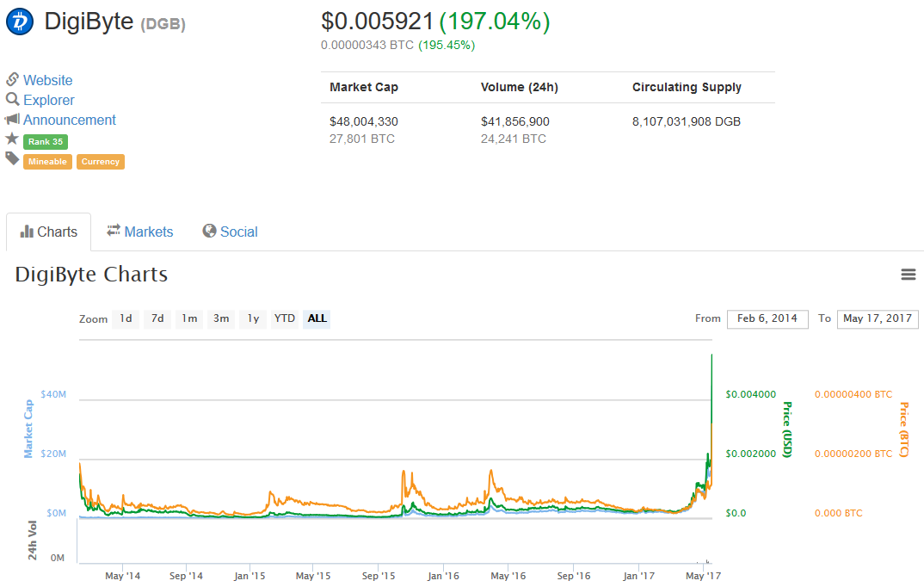
Task: Click the 195.45% BTC change
Action: pyautogui.click(x=447, y=46)
